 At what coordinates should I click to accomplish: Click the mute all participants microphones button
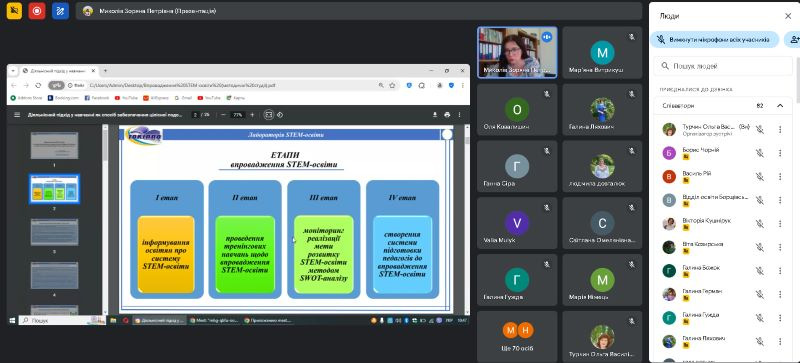[x=714, y=39]
